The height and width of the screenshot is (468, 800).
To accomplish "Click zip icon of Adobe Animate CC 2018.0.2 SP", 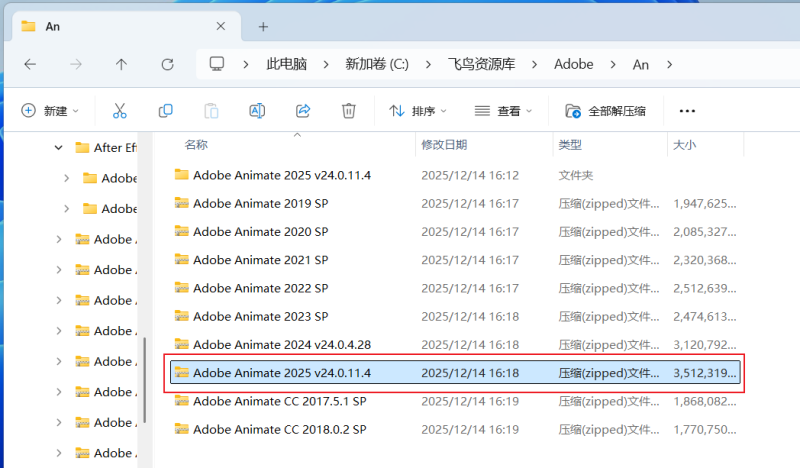I will coord(182,429).
